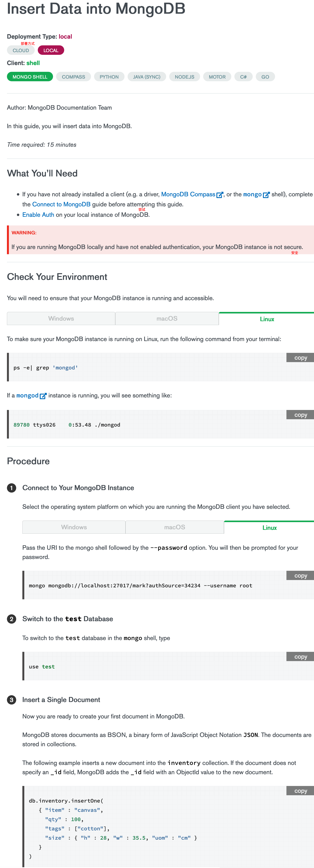Choose the MOTOR client pill
The height and width of the screenshot is (868, 314).
(217, 77)
